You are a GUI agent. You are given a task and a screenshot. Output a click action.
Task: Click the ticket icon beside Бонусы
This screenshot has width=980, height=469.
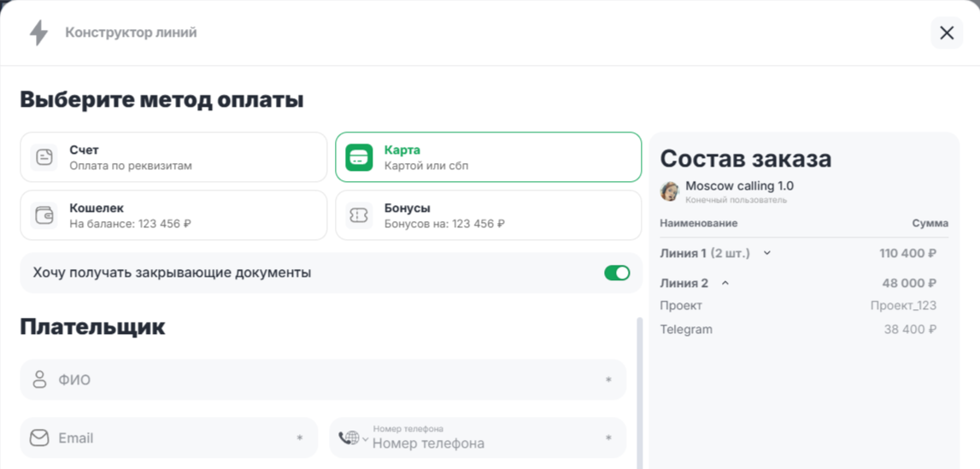pos(359,215)
